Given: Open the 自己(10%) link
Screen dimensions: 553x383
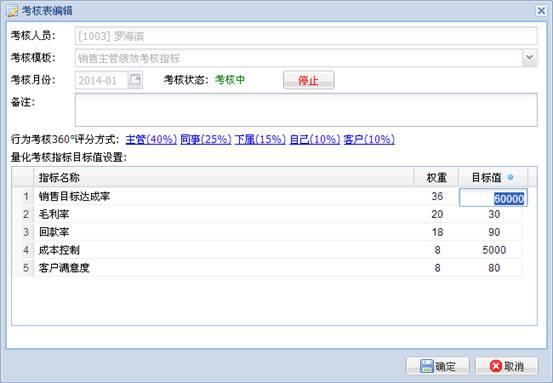Looking at the screenshot, I should point(315,139).
